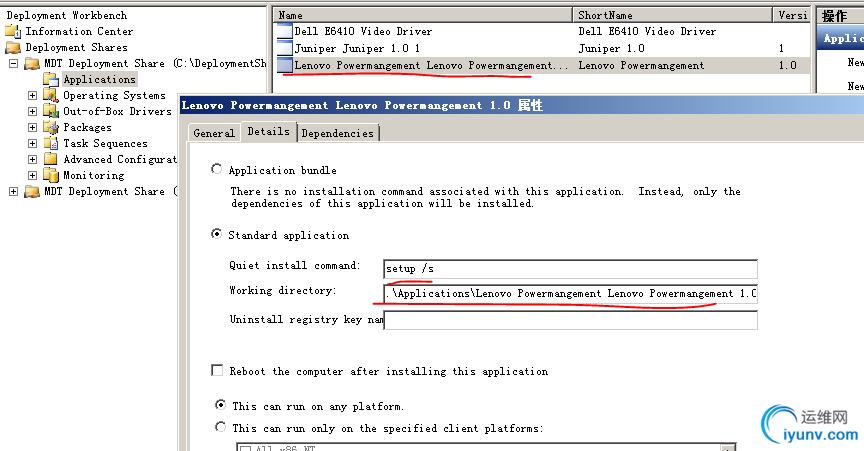Select the Application bundle radio button

(x=217, y=169)
